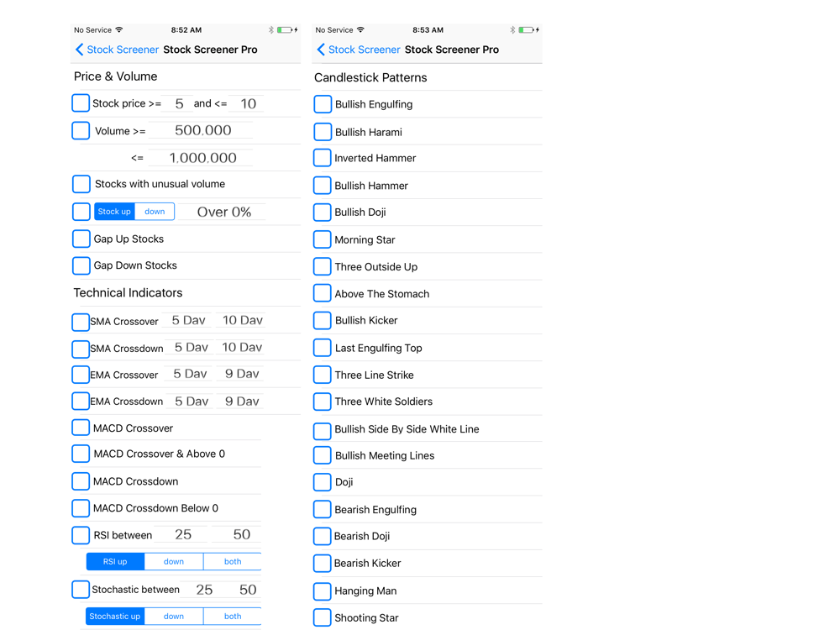The width and height of the screenshot is (840, 630).
Task: Check Last Engulfing Top pattern
Action: [x=322, y=348]
